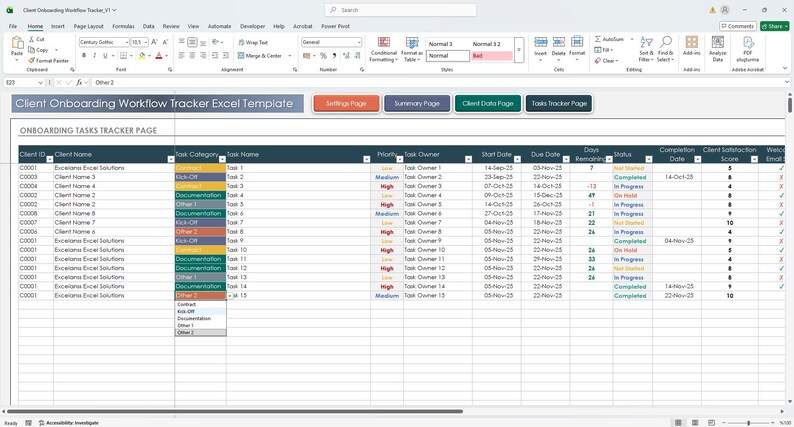794x427 pixels.
Task: Switch to Page Layout view icon
Action: [695, 422]
